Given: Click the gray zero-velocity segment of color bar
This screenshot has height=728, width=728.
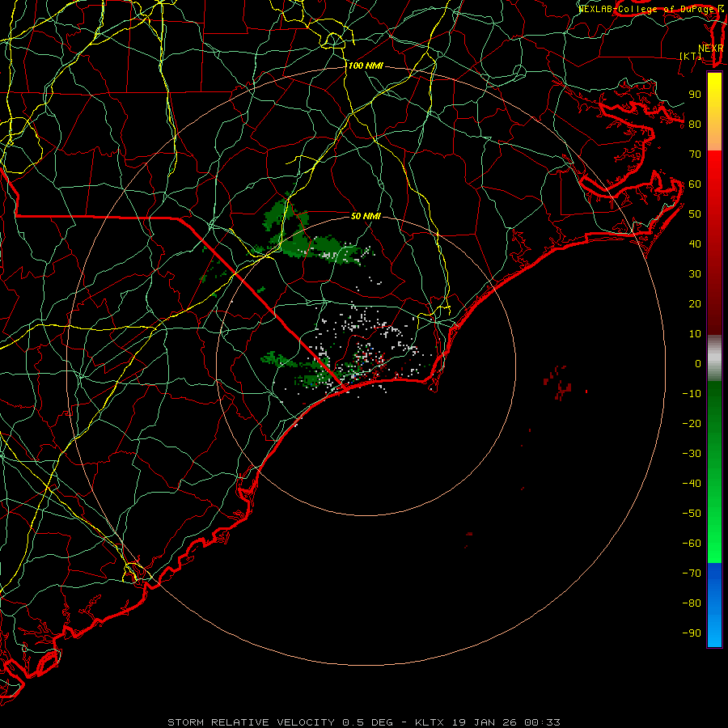Looking at the screenshot, I should point(714,358).
